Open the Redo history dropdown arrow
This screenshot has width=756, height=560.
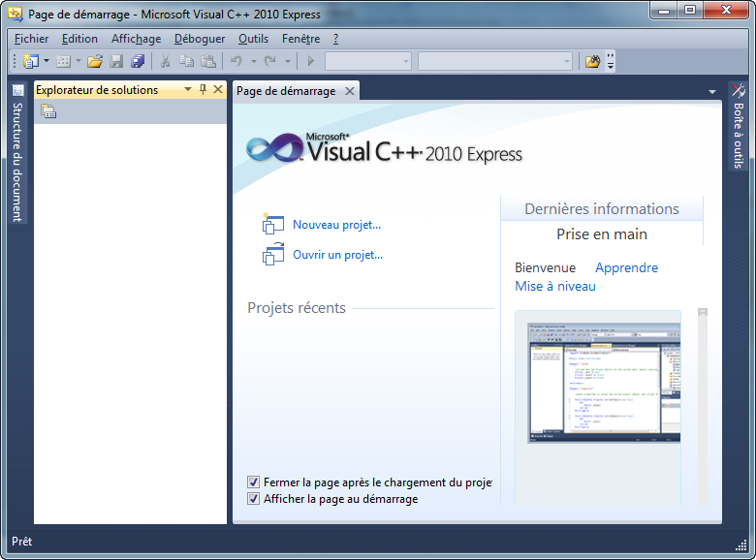[287, 61]
